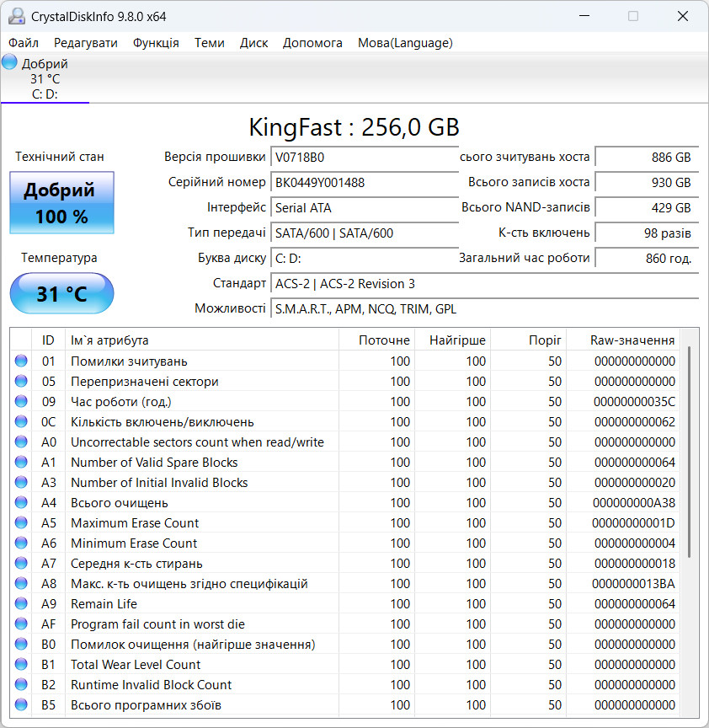Image resolution: width=709 pixels, height=728 pixels.
Task: Click status circle for attribute A8 row
Action: pos(21,583)
